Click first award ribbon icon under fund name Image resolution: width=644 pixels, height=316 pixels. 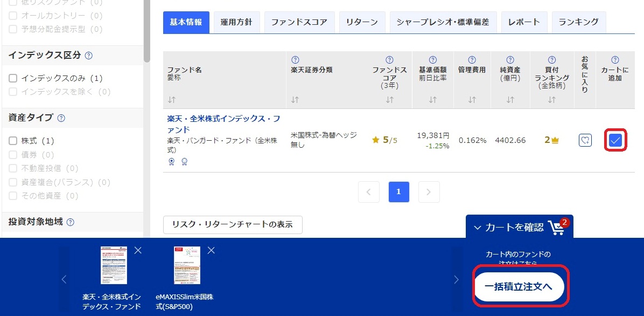pyautogui.click(x=172, y=162)
